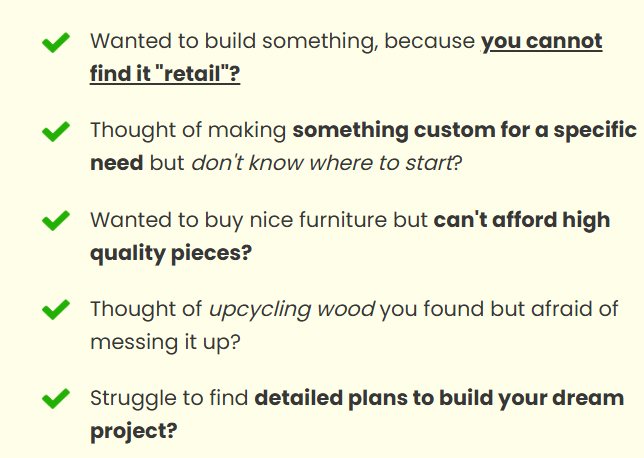Screen dimensions: 644x458
Task: Click the italic 'don't know where to start' text
Action: pos(322,163)
